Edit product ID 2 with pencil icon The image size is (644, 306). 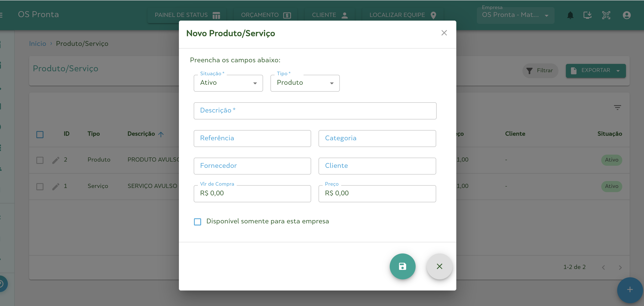pos(55,160)
